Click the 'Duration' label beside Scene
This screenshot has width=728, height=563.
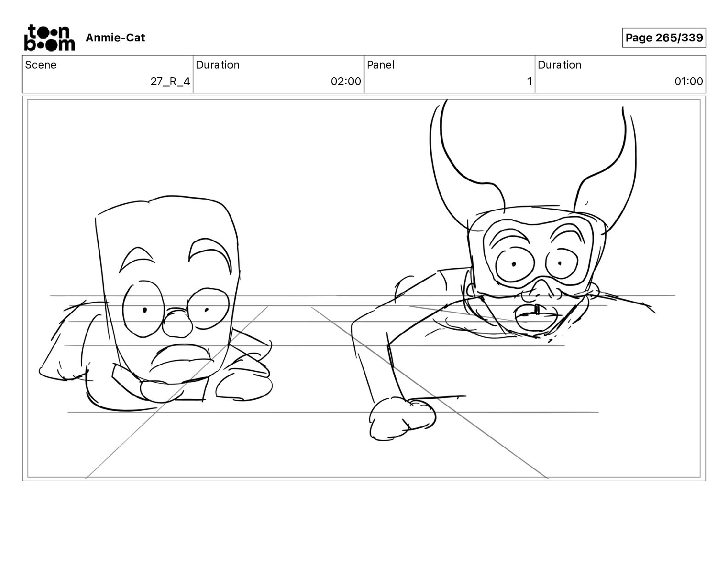[x=218, y=65]
